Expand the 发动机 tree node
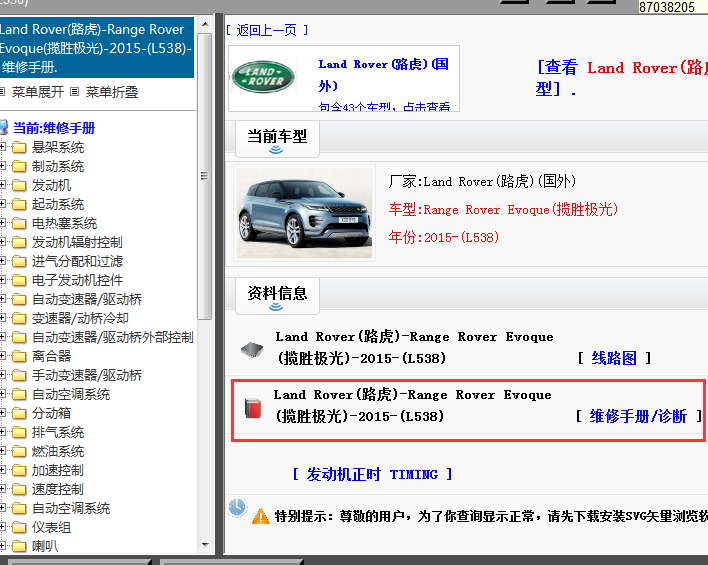The image size is (708, 565). 2,185
